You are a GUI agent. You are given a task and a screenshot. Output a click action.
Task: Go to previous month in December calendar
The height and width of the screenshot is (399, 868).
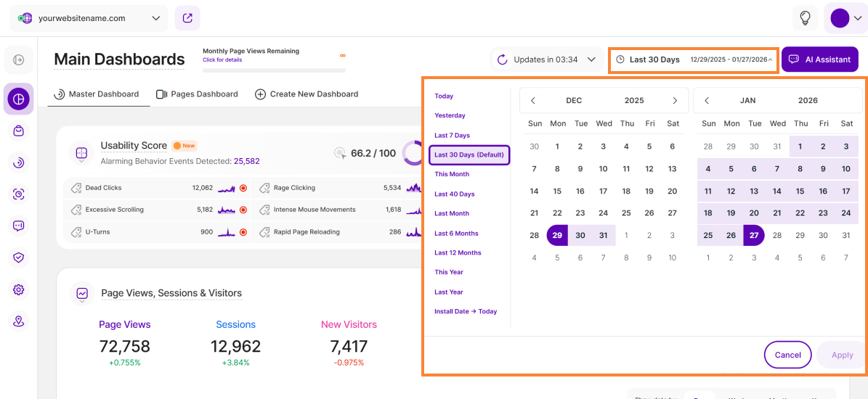click(532, 101)
